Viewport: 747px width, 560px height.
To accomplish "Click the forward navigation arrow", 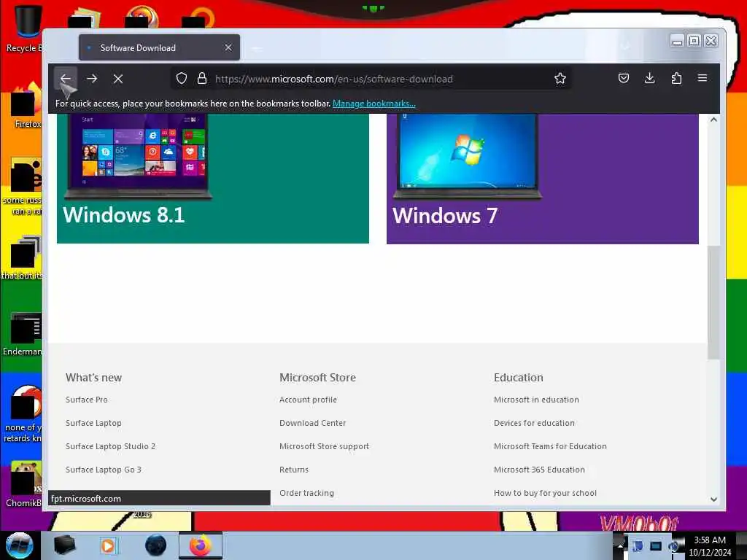I will (92, 79).
